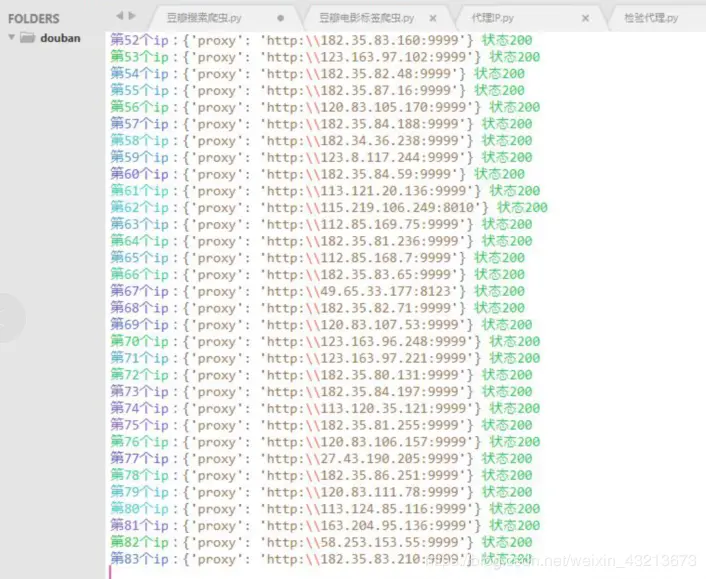Click IP 120.83.111.78:9999 text
This screenshot has height=579, width=706.
point(389,492)
